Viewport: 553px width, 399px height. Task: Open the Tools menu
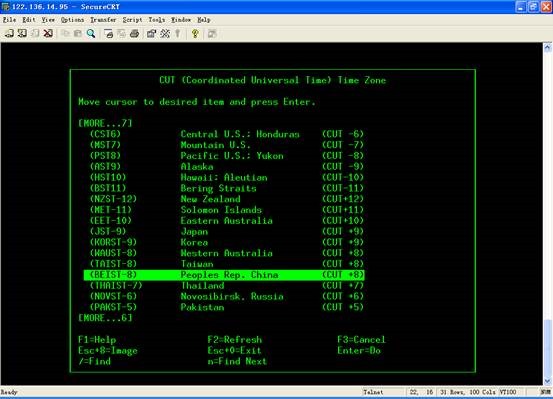point(157,20)
